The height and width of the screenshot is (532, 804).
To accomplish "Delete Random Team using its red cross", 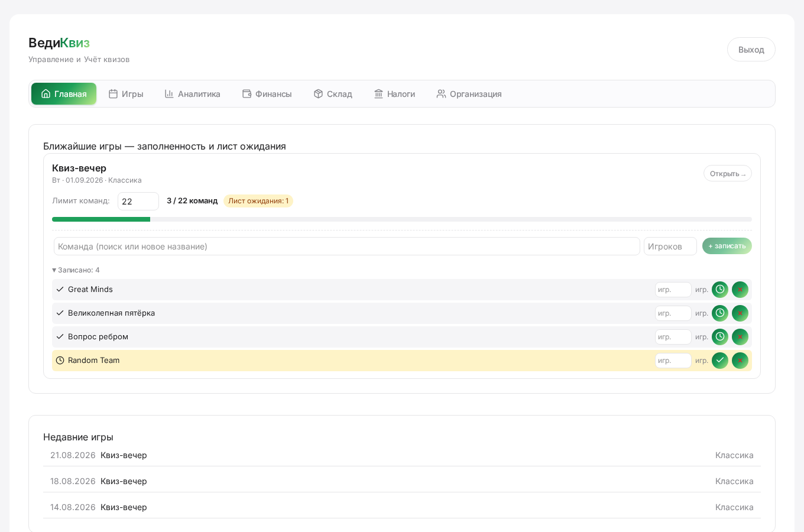I will (740, 361).
